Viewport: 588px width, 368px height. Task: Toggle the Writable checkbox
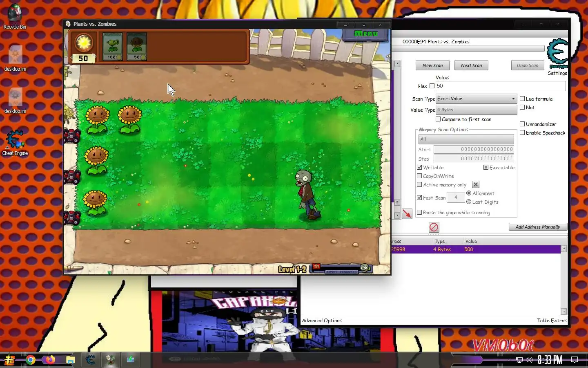[x=419, y=167]
